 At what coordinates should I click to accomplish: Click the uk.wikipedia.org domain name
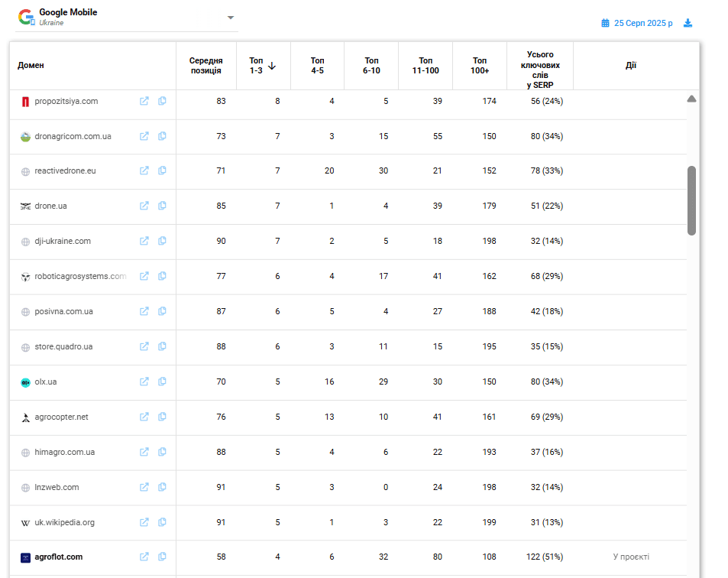[64, 522]
